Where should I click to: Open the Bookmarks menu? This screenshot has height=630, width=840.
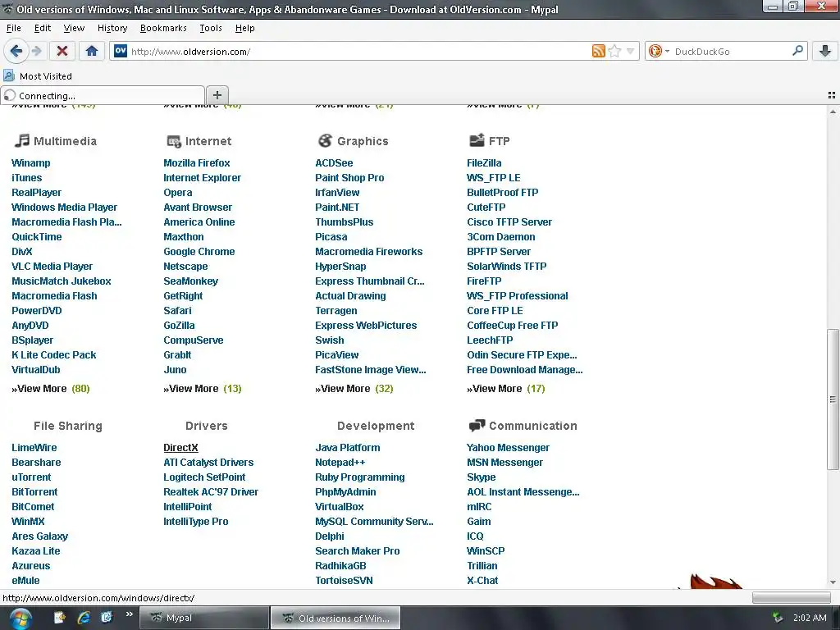[x=163, y=28]
